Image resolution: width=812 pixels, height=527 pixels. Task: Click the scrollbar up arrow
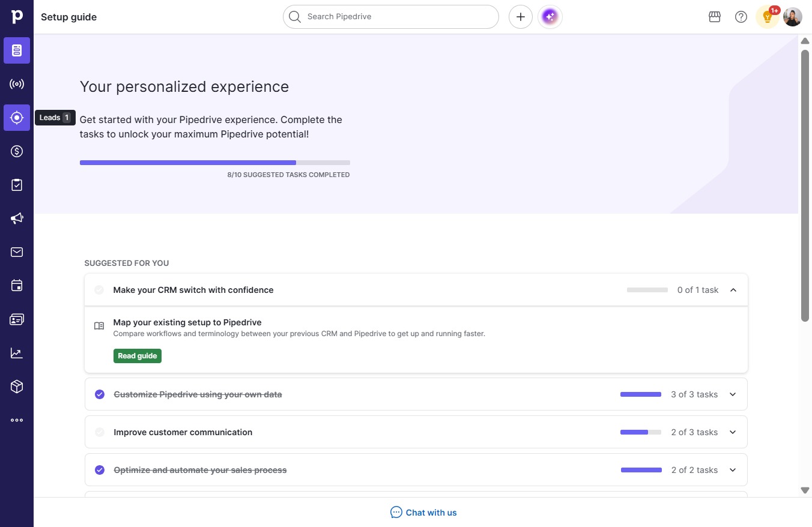tap(805, 41)
